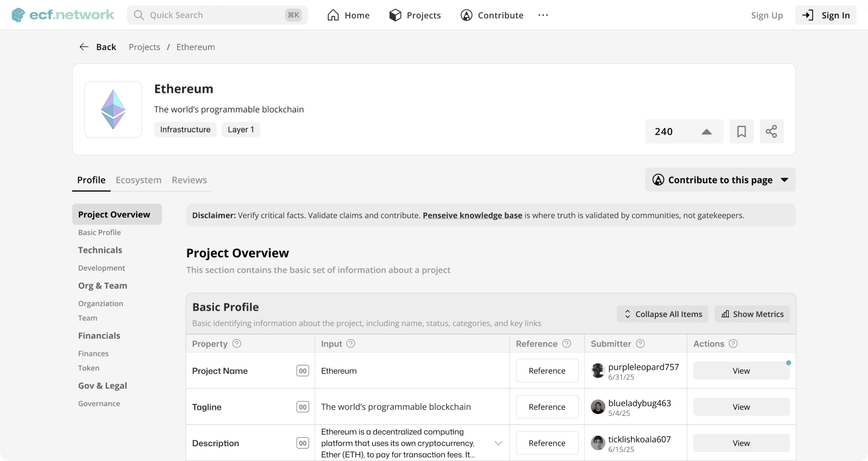Viewport: 868px width, 461px height.
Task: Open the Penseive knowledge base link
Action: (473, 215)
